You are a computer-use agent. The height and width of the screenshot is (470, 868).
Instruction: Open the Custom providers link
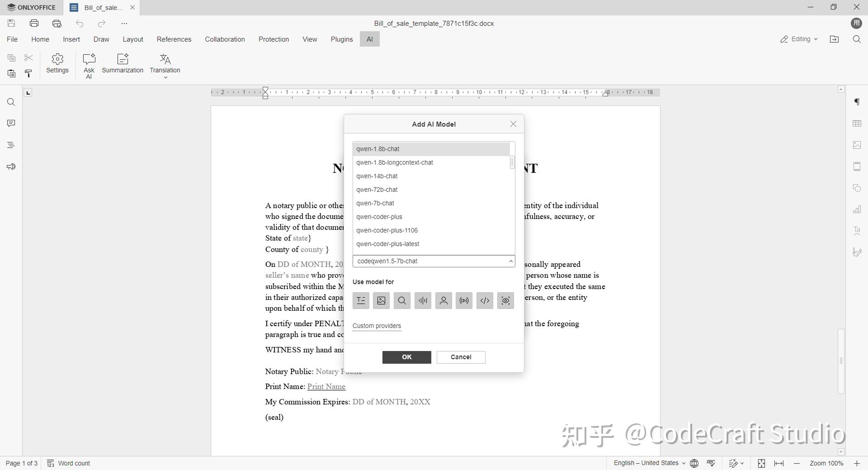(377, 326)
